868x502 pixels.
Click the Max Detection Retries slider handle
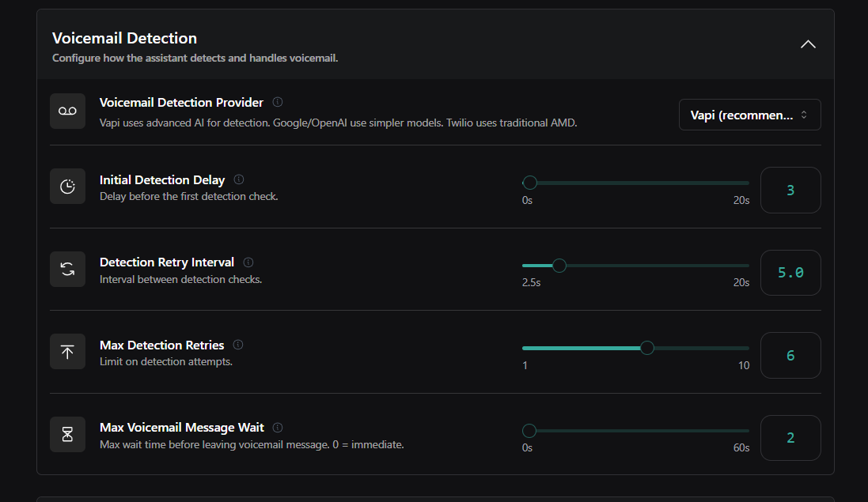(646, 348)
